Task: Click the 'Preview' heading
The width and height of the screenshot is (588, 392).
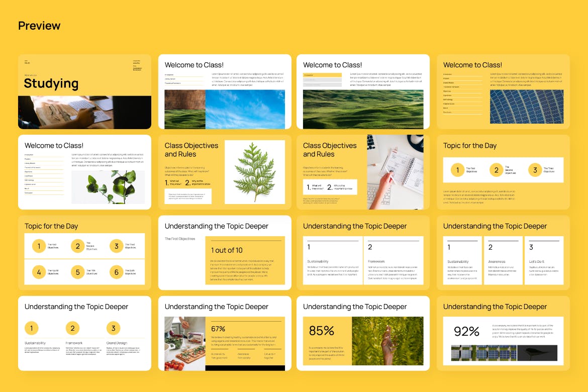Action: pos(39,26)
